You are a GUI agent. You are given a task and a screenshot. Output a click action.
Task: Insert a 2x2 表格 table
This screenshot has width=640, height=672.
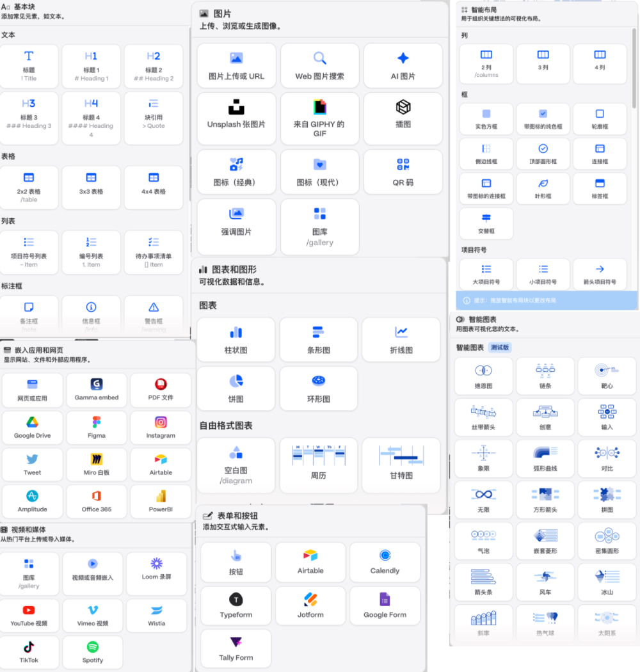click(x=29, y=187)
